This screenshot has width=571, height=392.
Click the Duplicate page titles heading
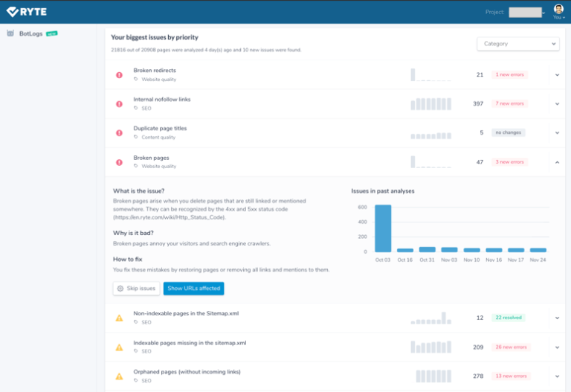click(x=160, y=128)
